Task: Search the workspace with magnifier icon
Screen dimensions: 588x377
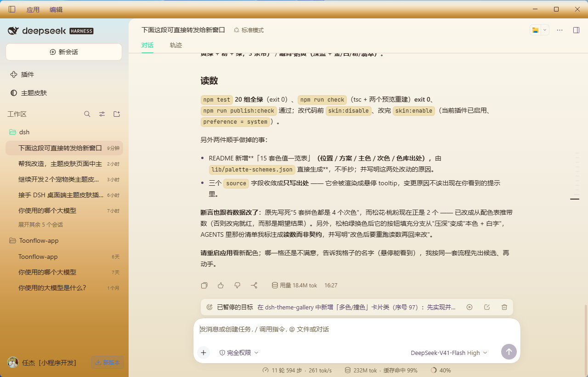Action: 87,114
